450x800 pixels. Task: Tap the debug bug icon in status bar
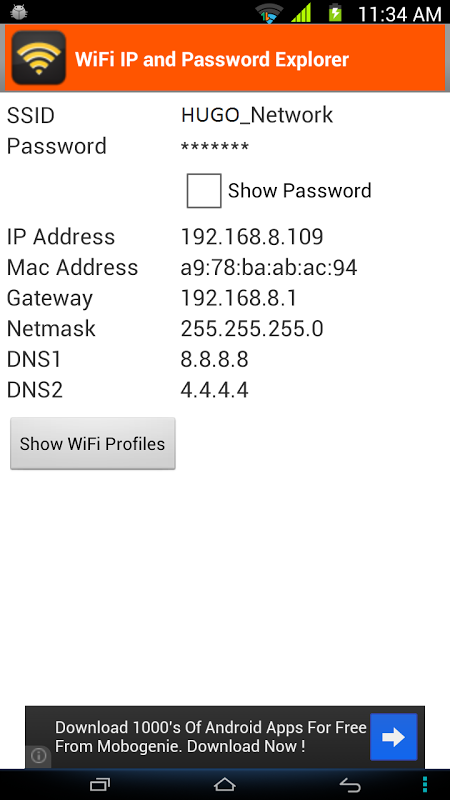[x=19, y=12]
